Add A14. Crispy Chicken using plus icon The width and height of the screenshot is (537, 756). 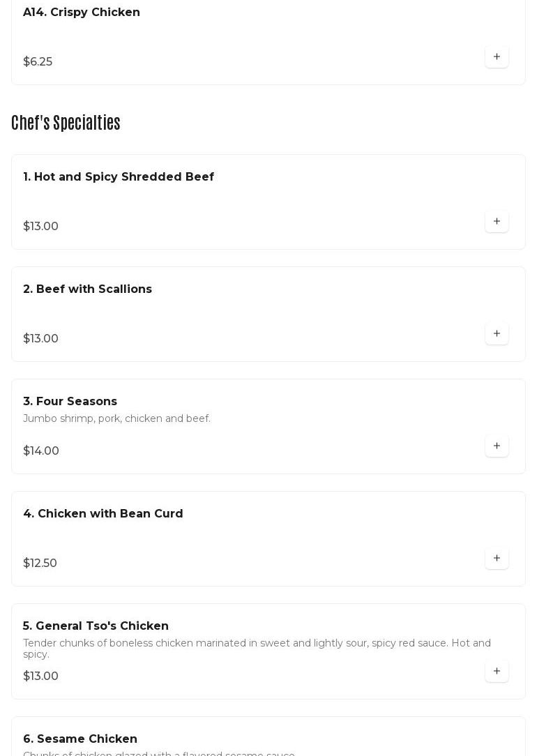tap(497, 56)
